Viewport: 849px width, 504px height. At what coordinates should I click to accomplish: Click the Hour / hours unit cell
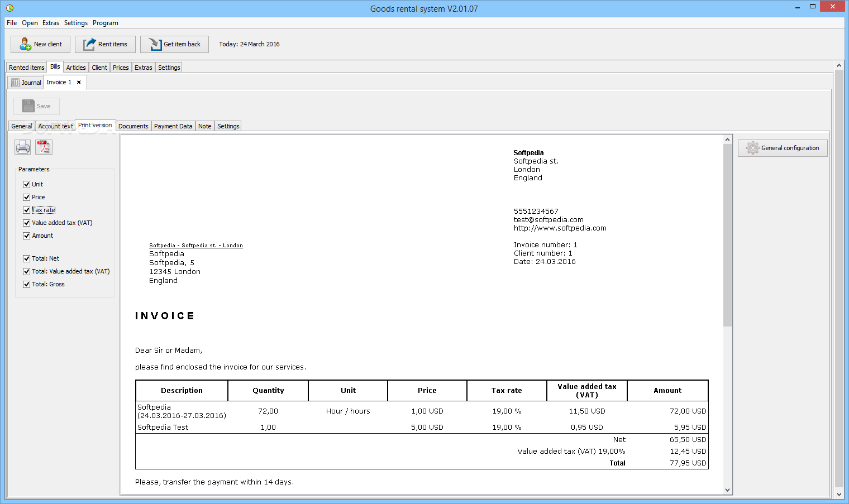click(348, 411)
